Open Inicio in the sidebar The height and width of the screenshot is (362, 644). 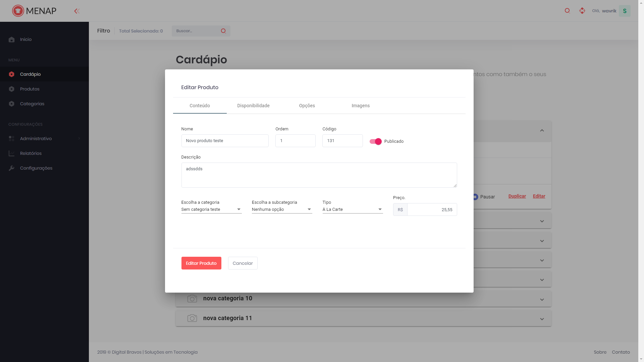coord(44,39)
